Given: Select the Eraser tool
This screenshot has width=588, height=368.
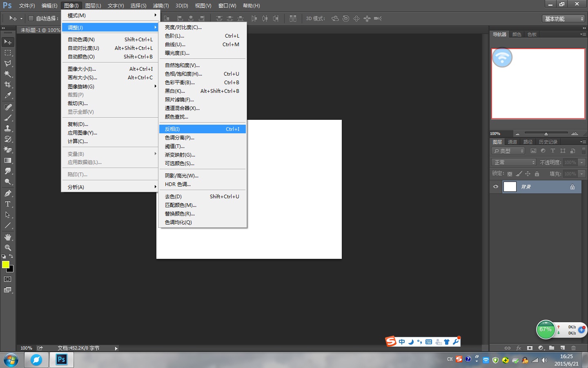Looking at the screenshot, I should [x=8, y=150].
